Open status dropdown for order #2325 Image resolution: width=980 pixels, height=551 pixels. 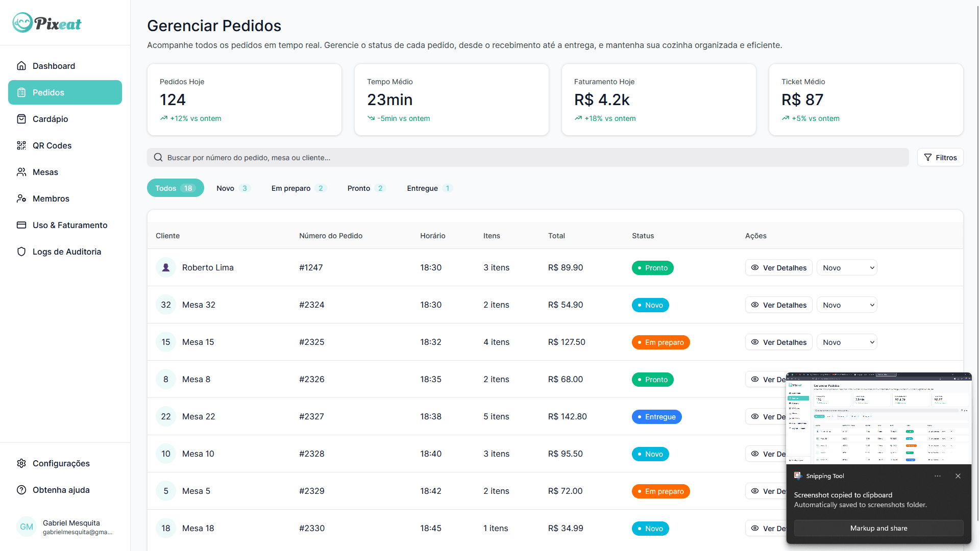847,342
